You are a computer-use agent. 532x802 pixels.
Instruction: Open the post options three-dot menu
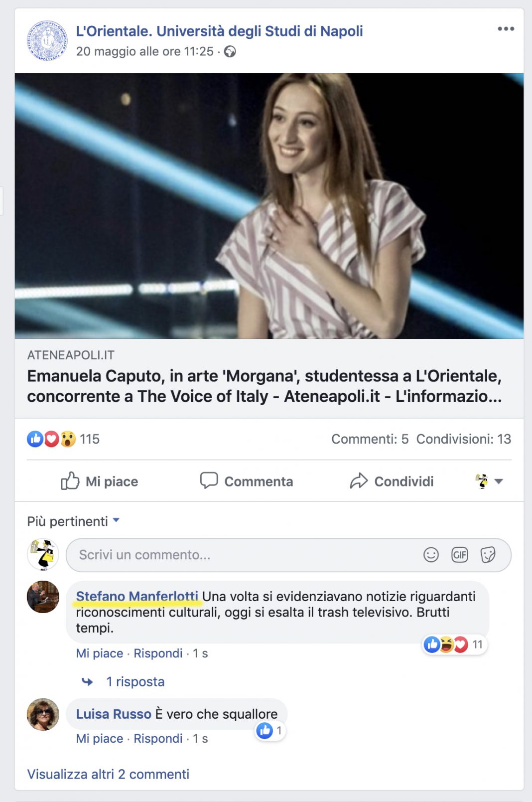506,29
